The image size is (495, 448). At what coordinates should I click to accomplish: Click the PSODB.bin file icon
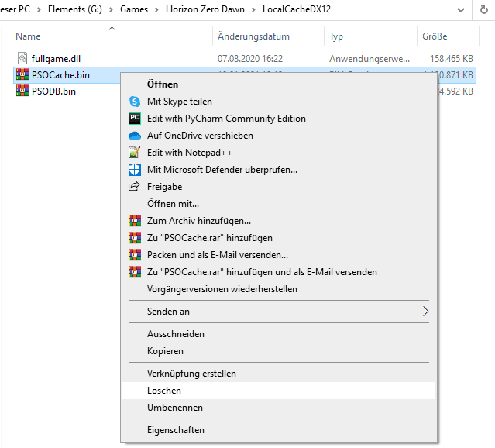click(x=22, y=91)
